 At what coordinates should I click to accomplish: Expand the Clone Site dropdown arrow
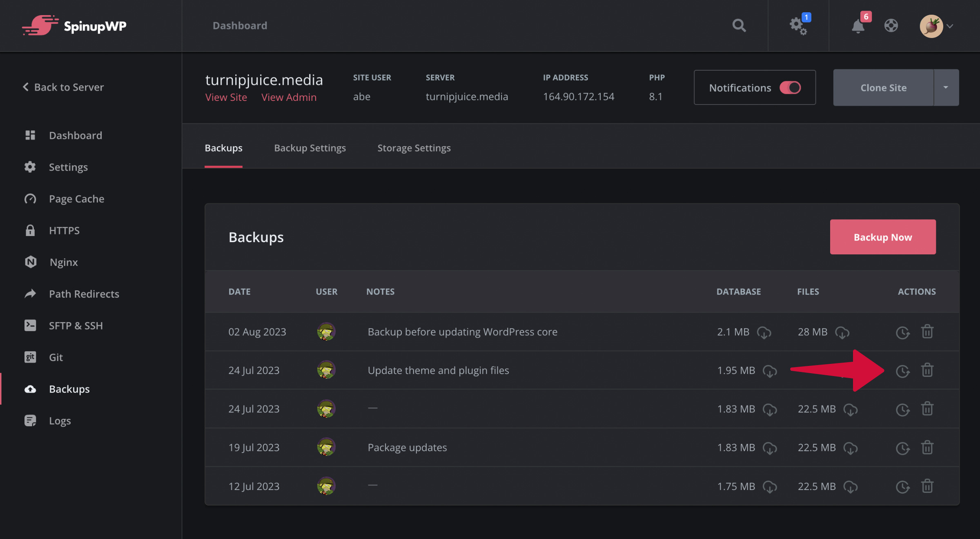(946, 88)
